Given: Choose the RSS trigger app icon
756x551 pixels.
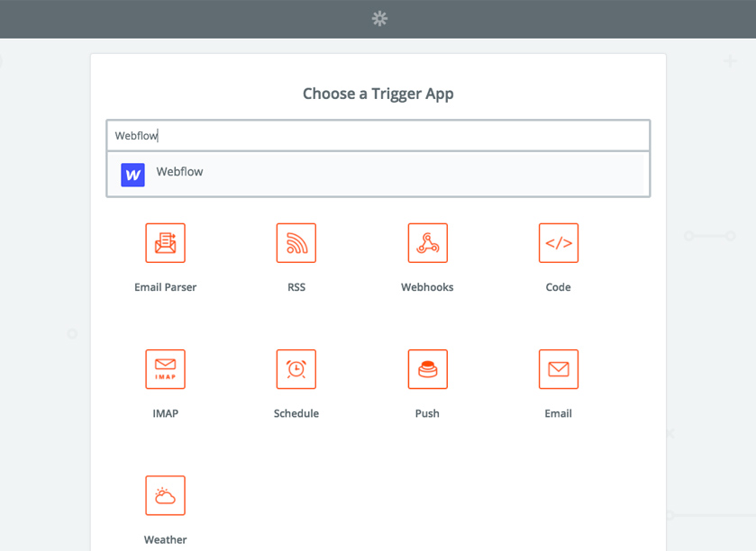Looking at the screenshot, I should click(296, 243).
